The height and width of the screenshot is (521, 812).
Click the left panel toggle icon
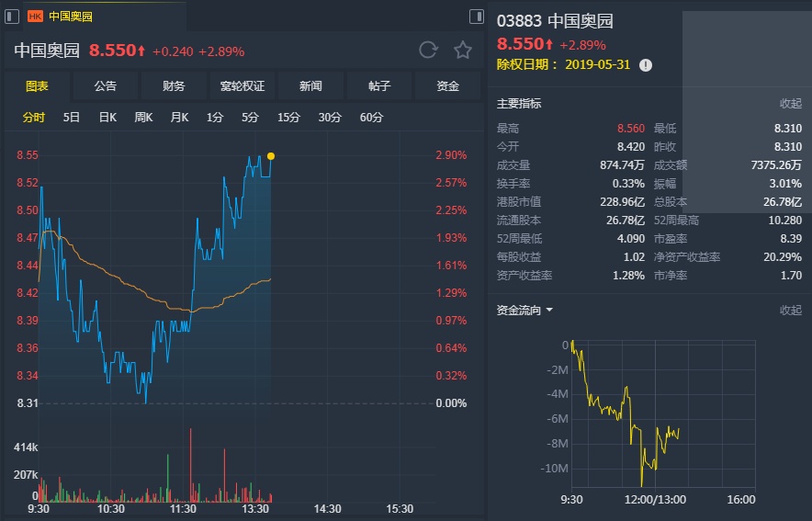[x=13, y=16]
